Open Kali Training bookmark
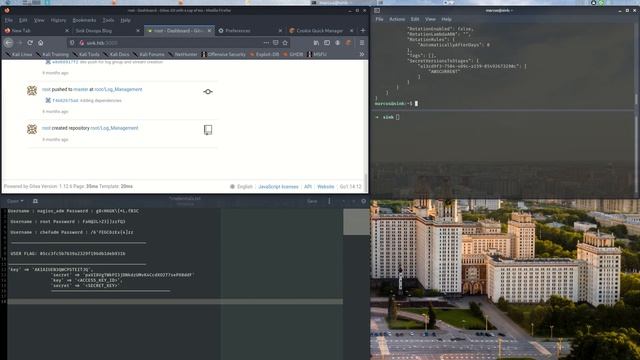 [x=52, y=54]
